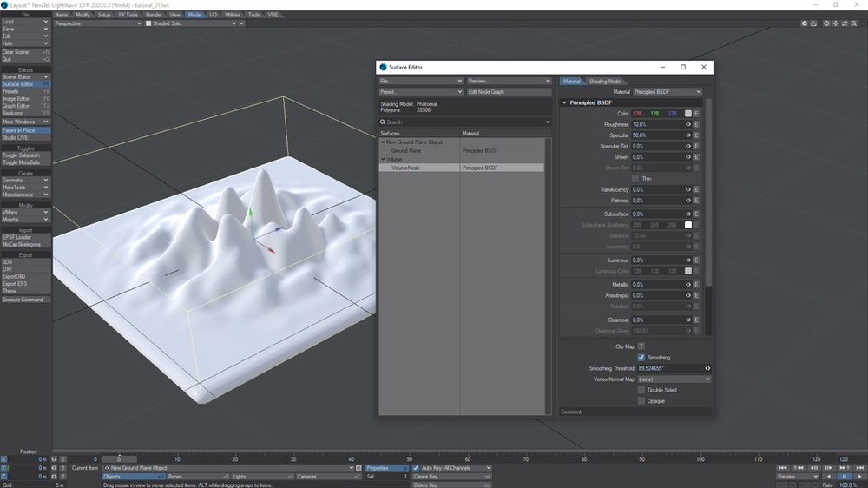
Task: Open viewport options gear icon
Action: pos(805,23)
